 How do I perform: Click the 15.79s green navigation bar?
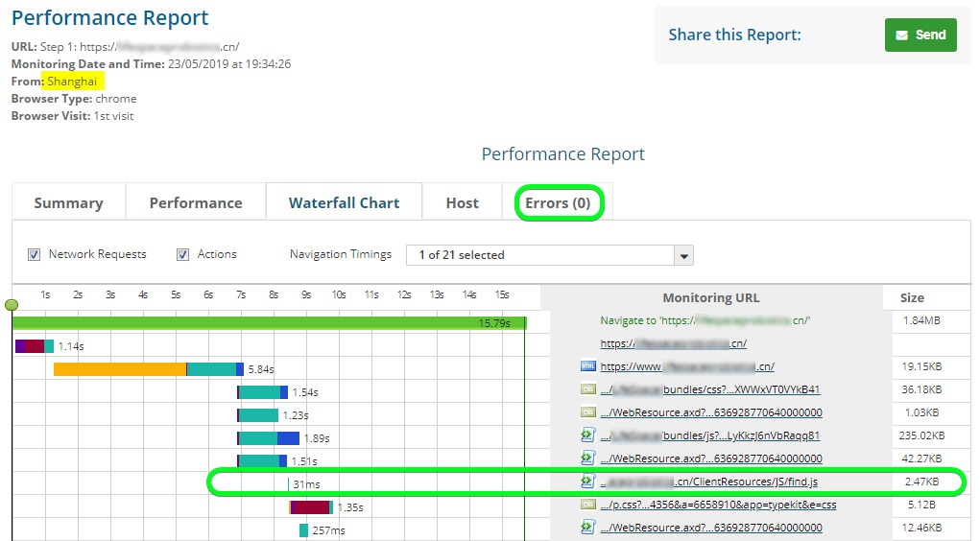tap(269, 323)
